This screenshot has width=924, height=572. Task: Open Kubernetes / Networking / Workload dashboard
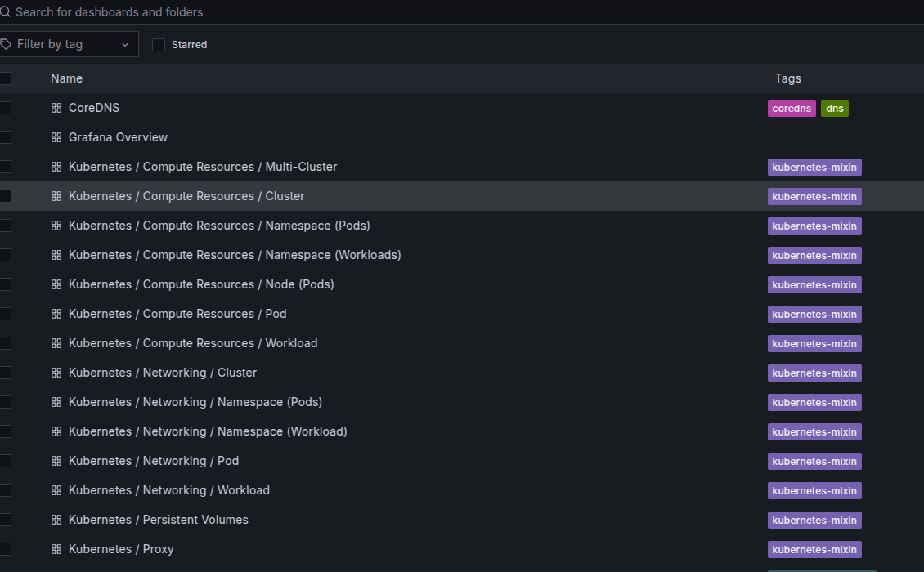coord(169,491)
